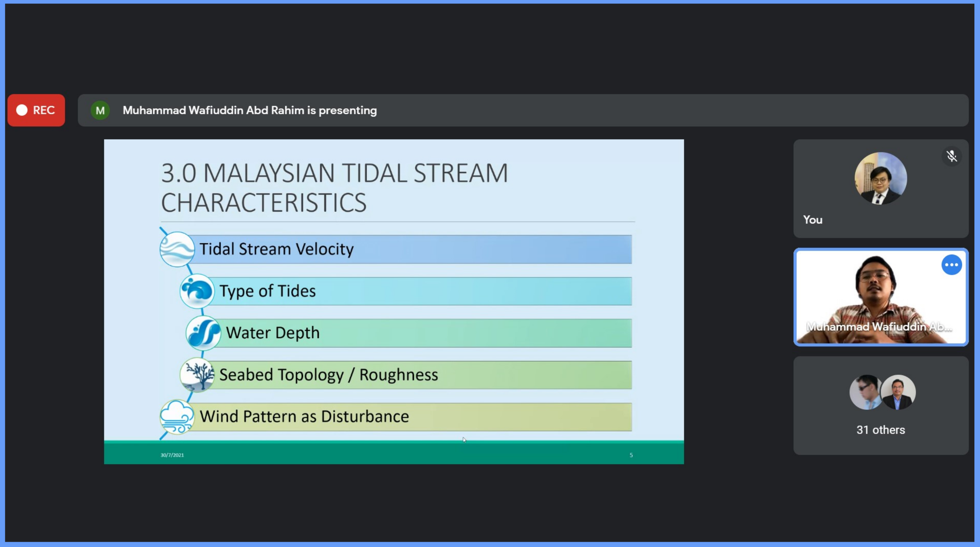
Task: Click the suited participant avatar
Action: (899, 392)
